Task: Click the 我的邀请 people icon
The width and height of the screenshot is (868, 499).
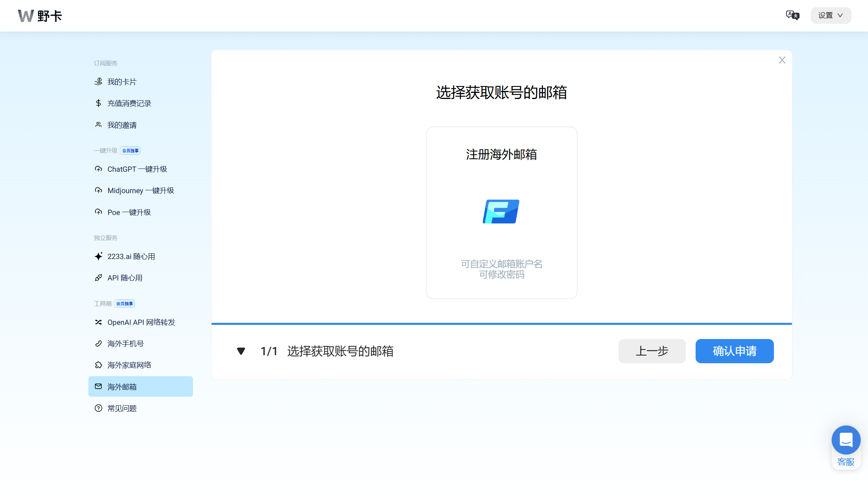Action: tap(98, 125)
